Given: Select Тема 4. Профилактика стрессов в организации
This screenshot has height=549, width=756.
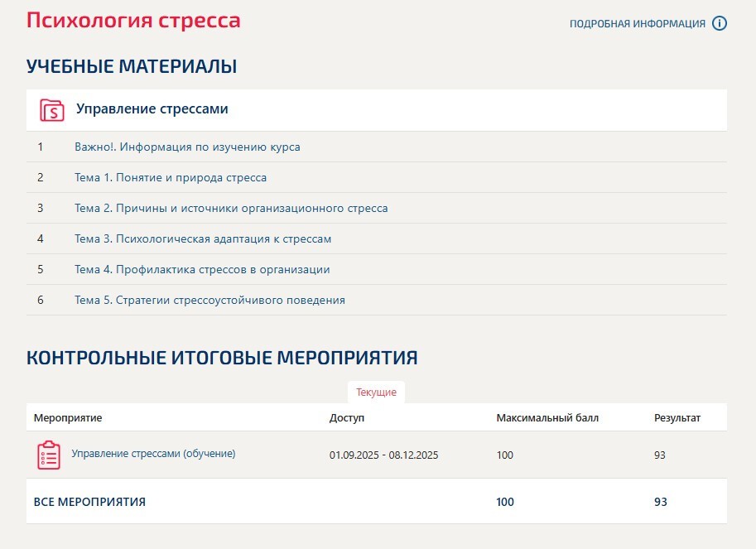Looking at the screenshot, I should coord(202,270).
